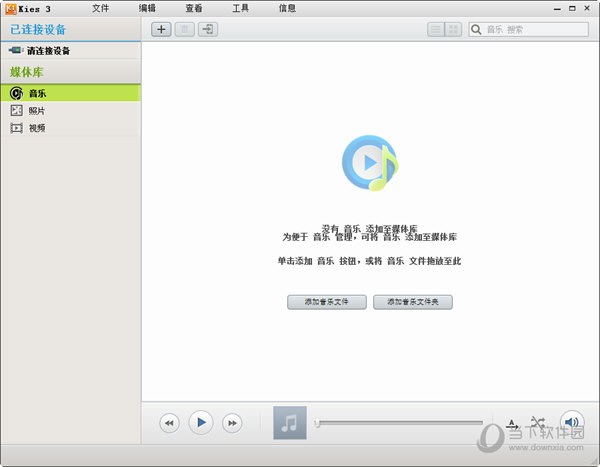
Task: Skip to the next track
Action: [232, 423]
